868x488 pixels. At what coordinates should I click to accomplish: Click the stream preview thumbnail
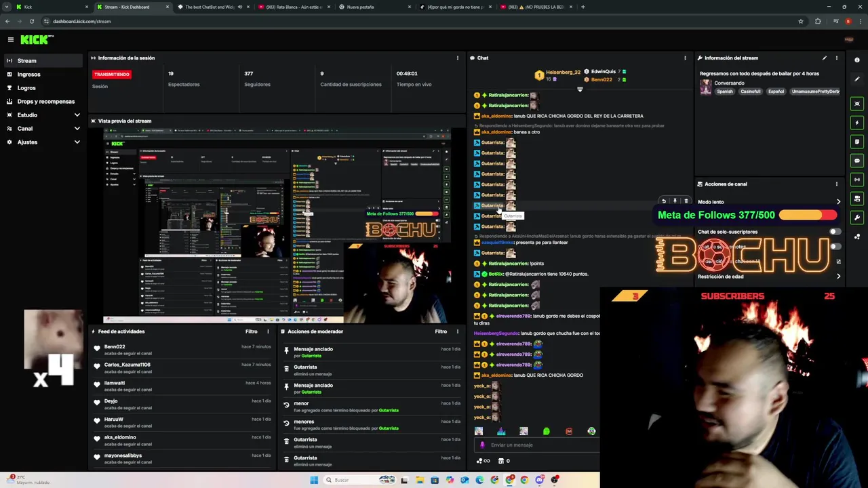click(277, 226)
